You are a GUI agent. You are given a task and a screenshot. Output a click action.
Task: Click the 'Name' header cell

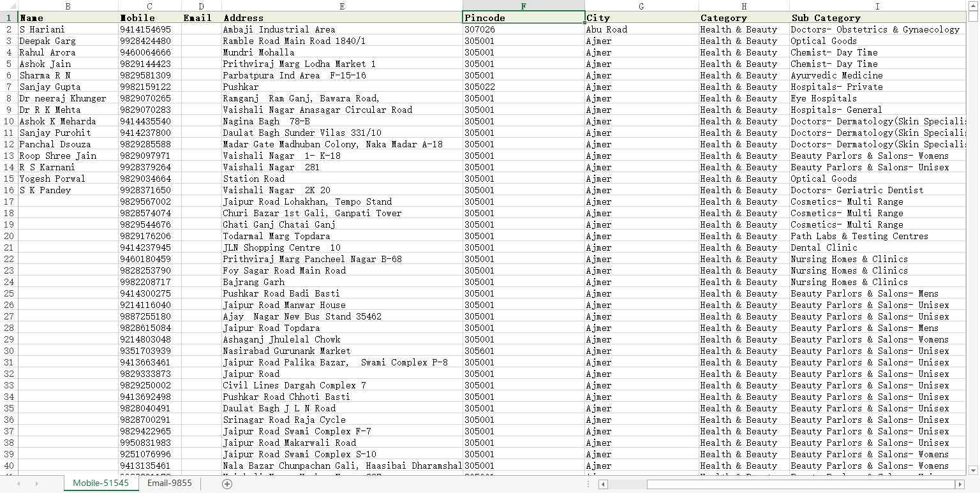68,18
